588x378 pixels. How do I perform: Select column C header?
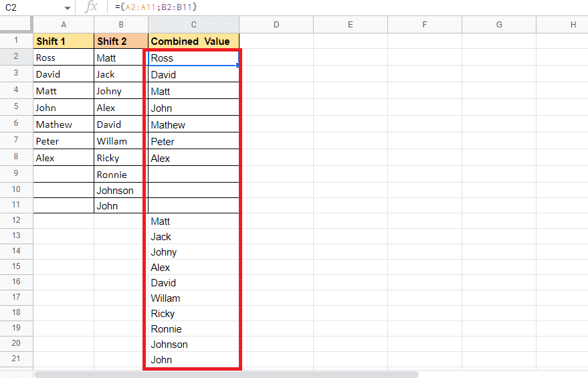pos(193,25)
